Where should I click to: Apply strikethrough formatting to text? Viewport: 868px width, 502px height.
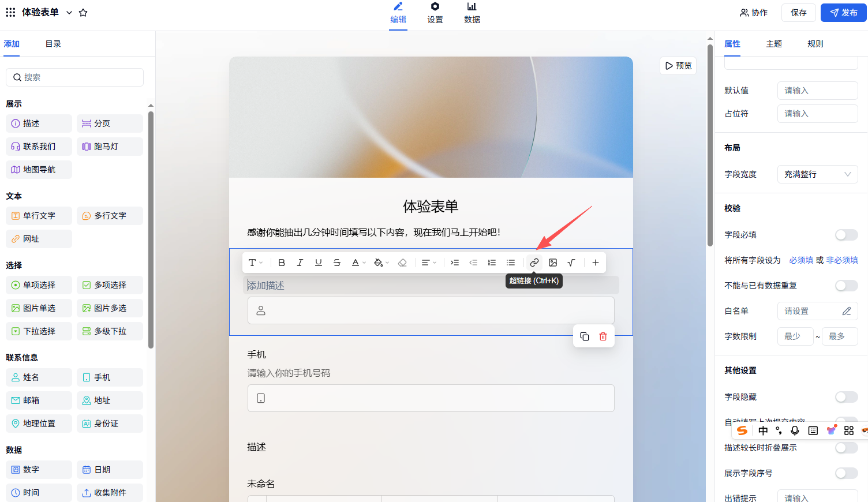(x=337, y=263)
